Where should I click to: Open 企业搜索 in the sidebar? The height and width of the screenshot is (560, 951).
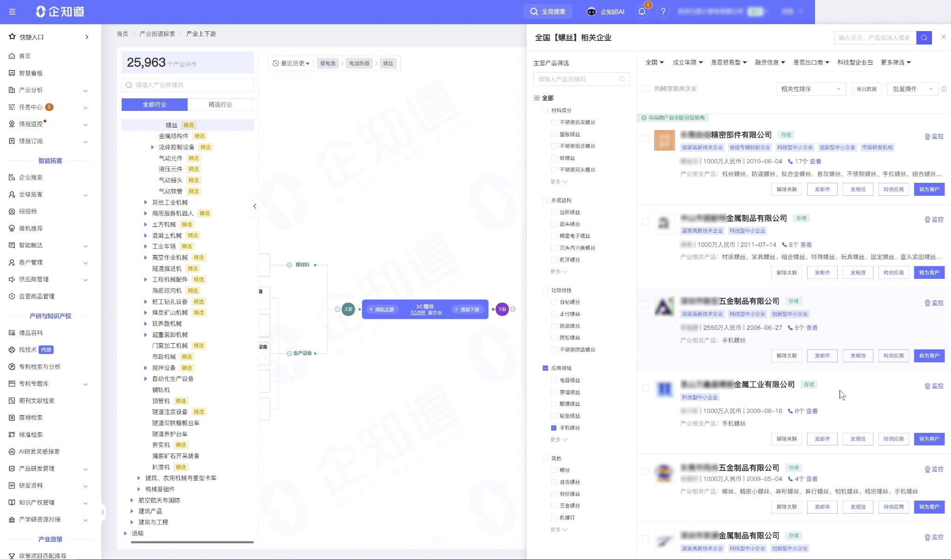click(x=31, y=177)
